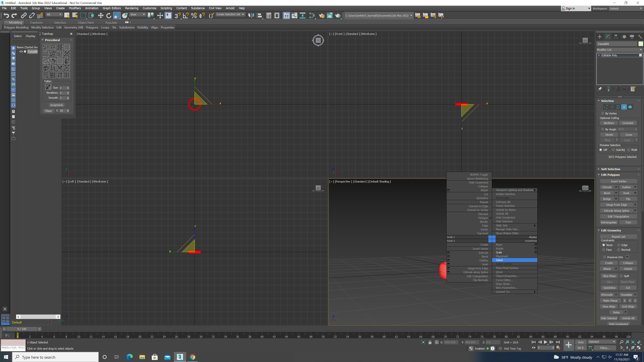Select Edge sub-object level icon

(612, 107)
